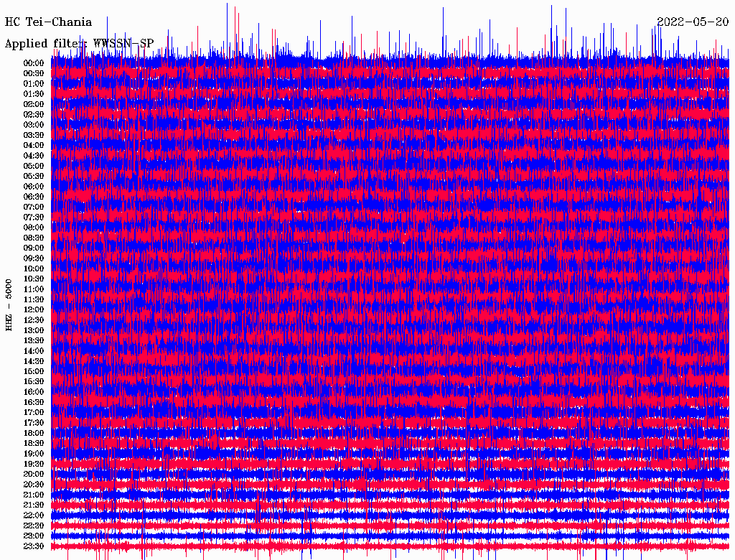Select the 01:00 time label
The image size is (735, 560).
[x=34, y=84]
